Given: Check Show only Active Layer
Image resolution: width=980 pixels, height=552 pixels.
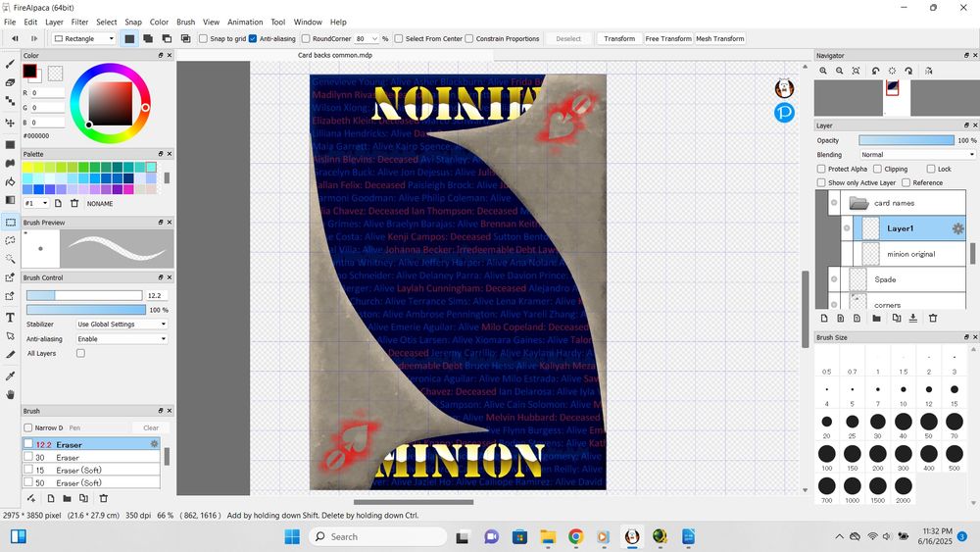Looking at the screenshot, I should click(x=821, y=182).
